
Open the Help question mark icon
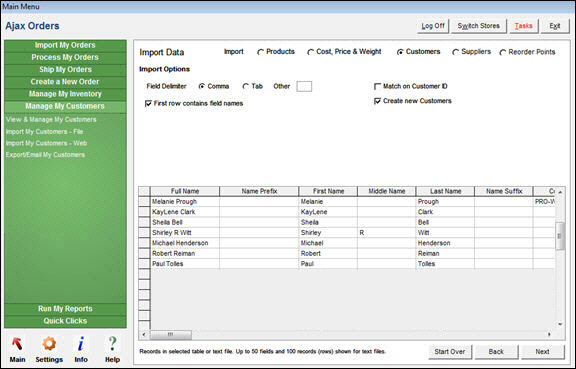pyautogui.click(x=112, y=344)
